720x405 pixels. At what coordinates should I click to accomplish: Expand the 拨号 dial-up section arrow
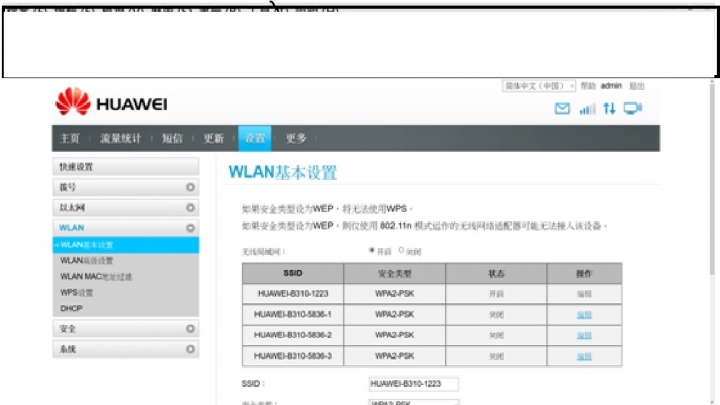(190, 187)
